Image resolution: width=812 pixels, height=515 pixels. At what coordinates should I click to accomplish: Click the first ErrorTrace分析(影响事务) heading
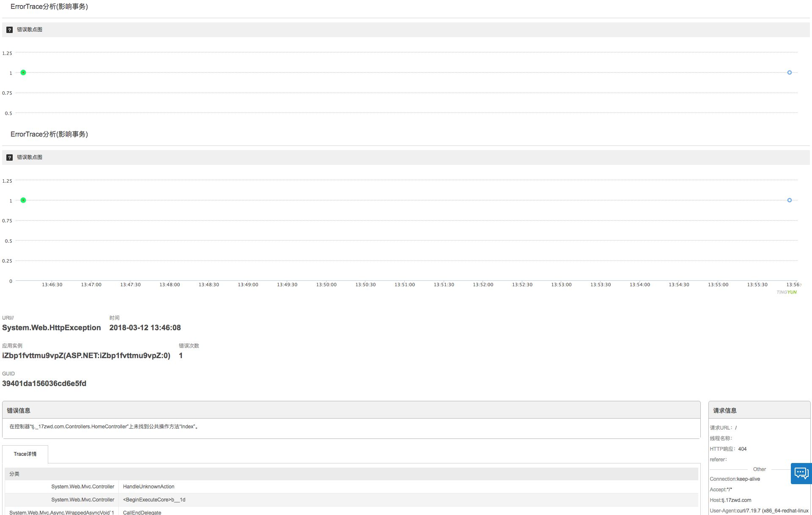pyautogui.click(x=49, y=7)
